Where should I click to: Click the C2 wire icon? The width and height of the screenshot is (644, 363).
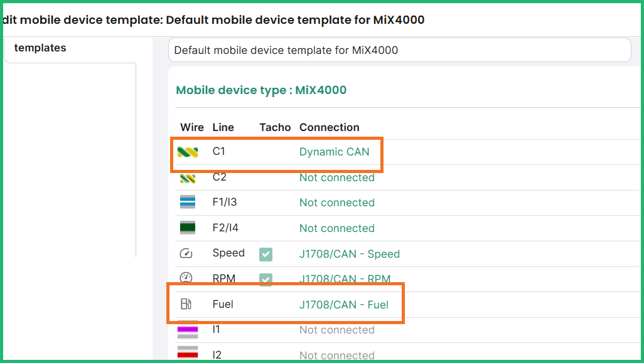click(x=188, y=178)
